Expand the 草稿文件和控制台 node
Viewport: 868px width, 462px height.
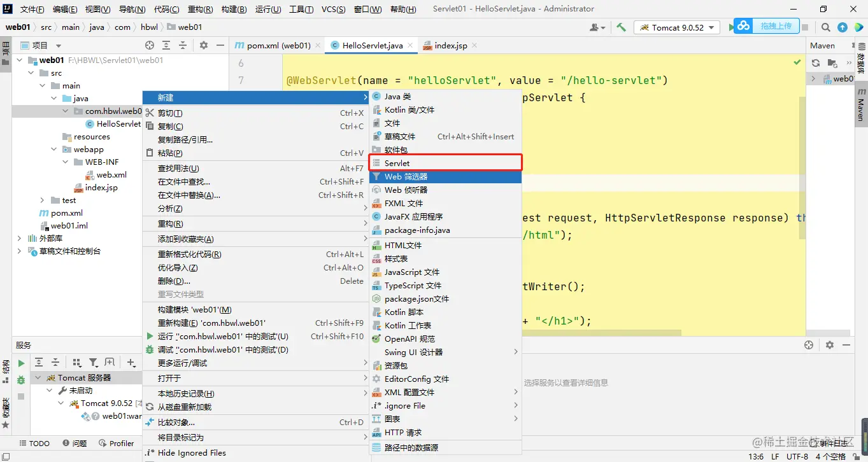click(x=19, y=251)
